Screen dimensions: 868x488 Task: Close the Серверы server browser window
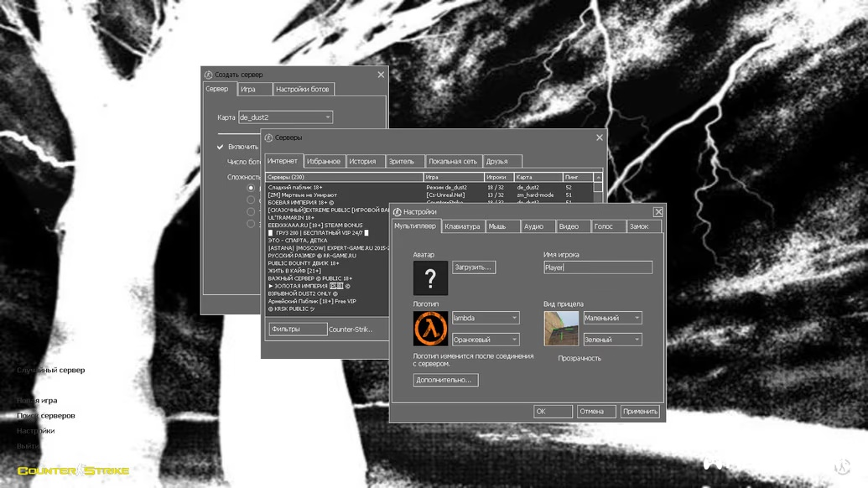click(599, 138)
